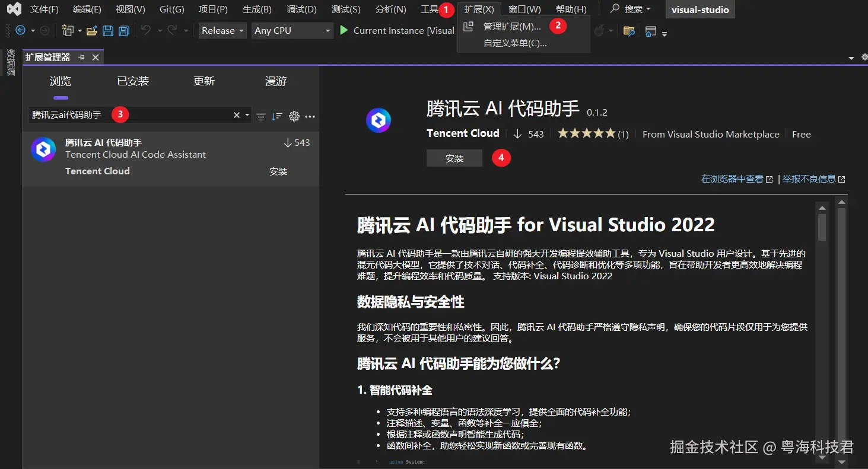This screenshot has height=469, width=868.
Task: Switch to the 浏览 tab
Action: (61, 81)
